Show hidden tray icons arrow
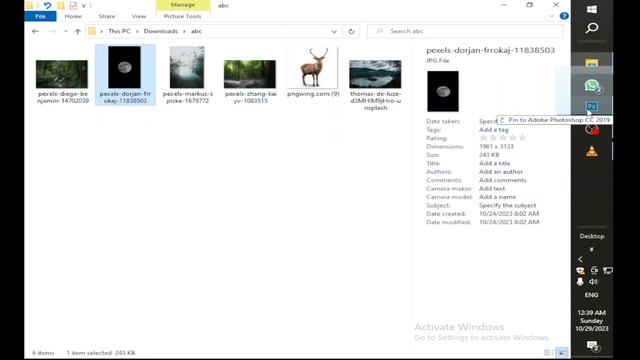This screenshot has width=640, height=360. (x=580, y=259)
